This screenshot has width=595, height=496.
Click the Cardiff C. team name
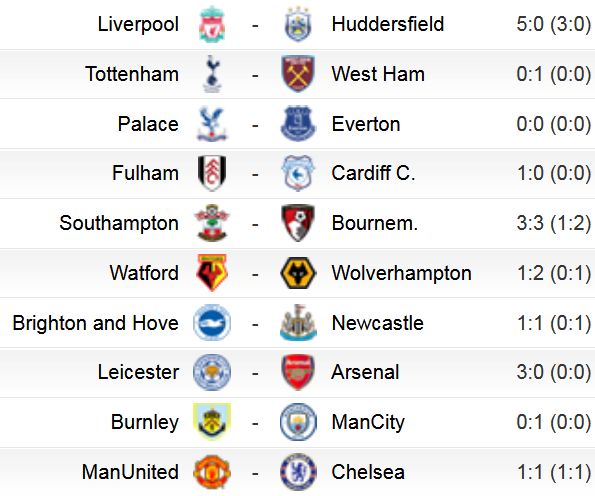(373, 173)
